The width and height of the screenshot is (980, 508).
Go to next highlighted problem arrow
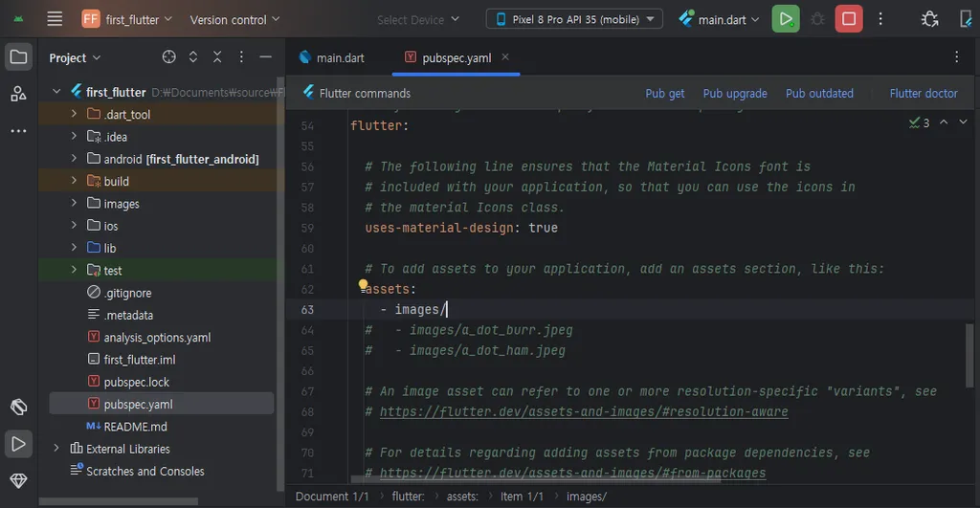pyautogui.click(x=963, y=121)
